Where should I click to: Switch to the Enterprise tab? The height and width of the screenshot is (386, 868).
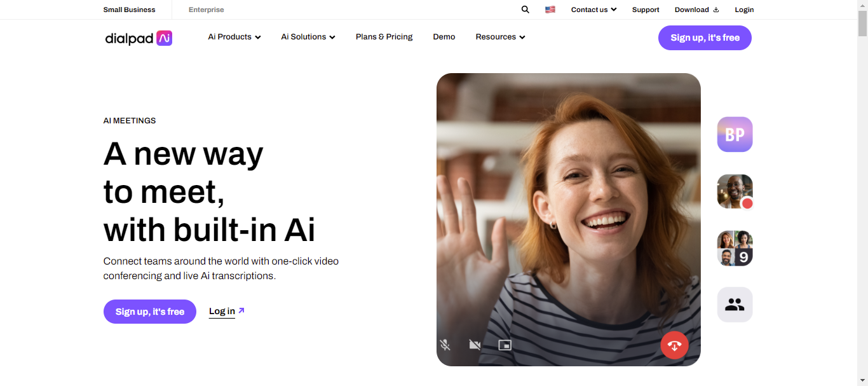(x=206, y=10)
